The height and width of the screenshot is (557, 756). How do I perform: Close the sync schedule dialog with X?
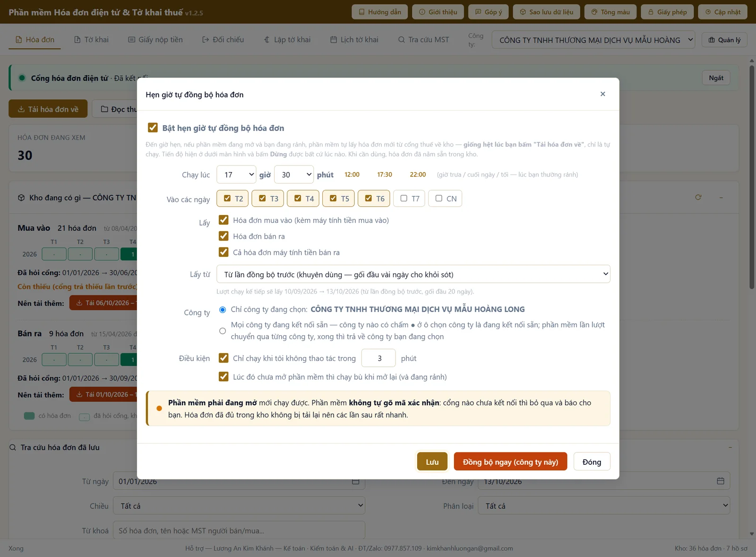[602, 94]
